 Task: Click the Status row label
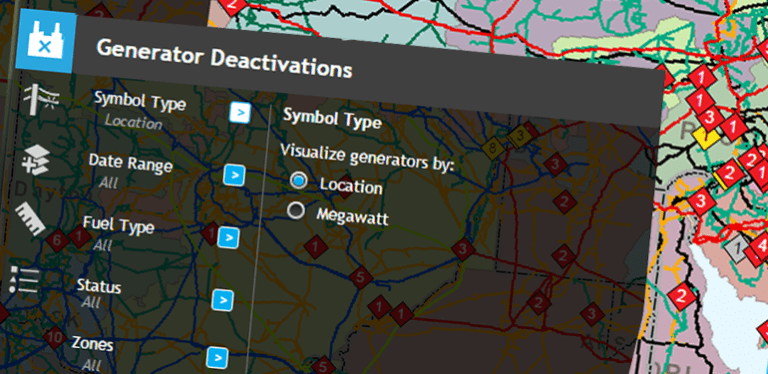98,285
